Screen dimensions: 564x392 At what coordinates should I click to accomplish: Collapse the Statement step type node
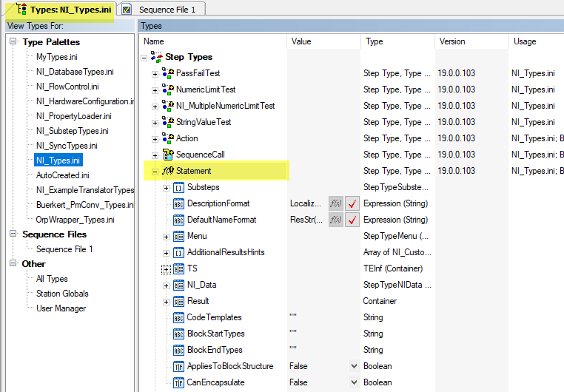[155, 171]
